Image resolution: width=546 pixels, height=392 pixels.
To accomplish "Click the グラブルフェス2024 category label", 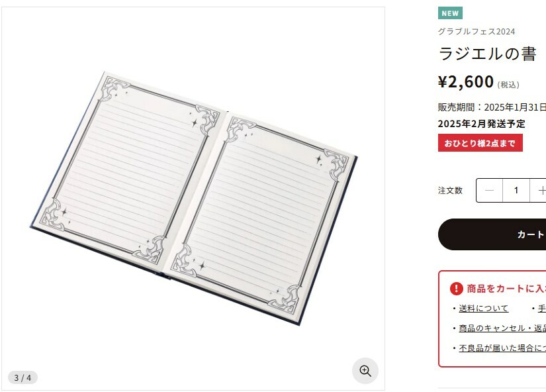I will [x=476, y=32].
